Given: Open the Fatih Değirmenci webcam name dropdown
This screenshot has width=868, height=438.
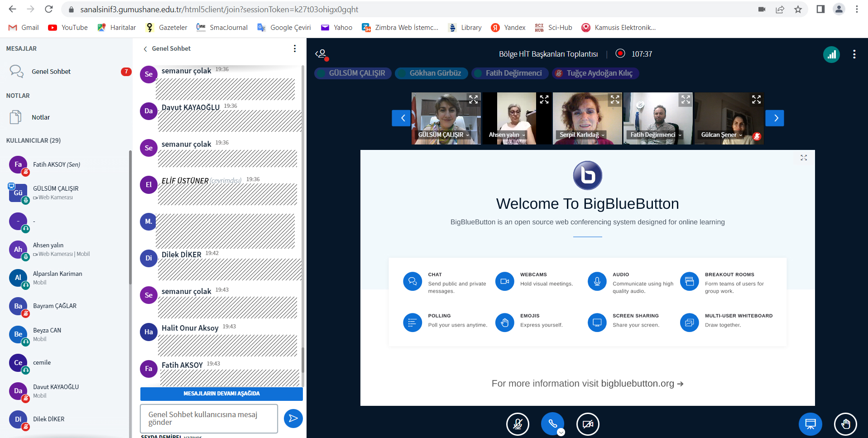Looking at the screenshot, I should click(656, 135).
